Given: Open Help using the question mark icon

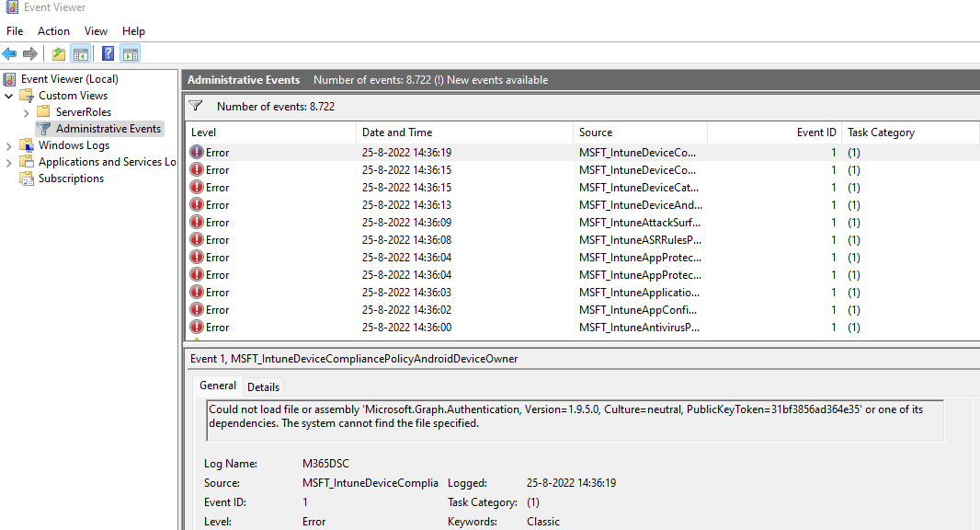Looking at the screenshot, I should 108,52.
